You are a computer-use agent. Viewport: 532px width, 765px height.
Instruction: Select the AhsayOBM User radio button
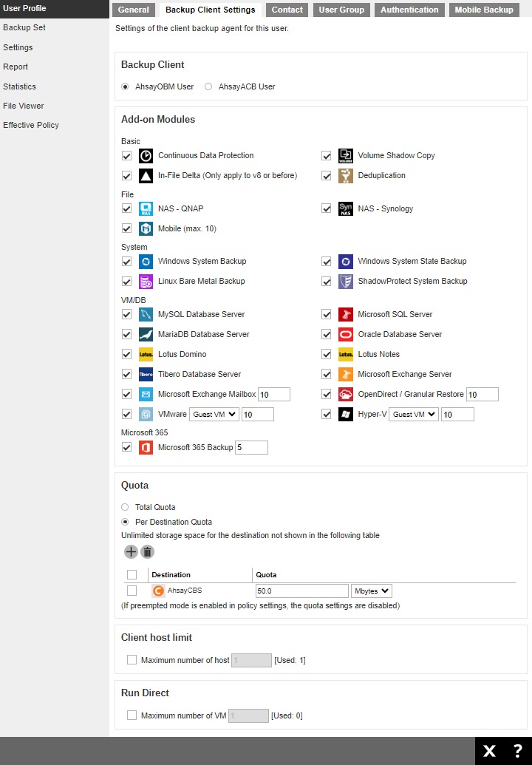[x=126, y=86]
